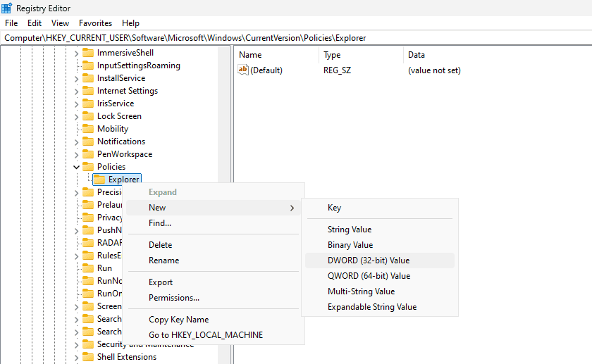The height and width of the screenshot is (364, 592).
Task: Click the RADAR folder icon
Action: pyautogui.click(x=88, y=242)
